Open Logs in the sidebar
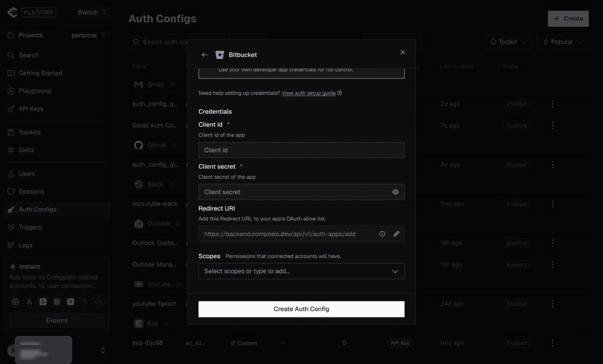Viewport: 603px width, 364px height. [x=57, y=245]
